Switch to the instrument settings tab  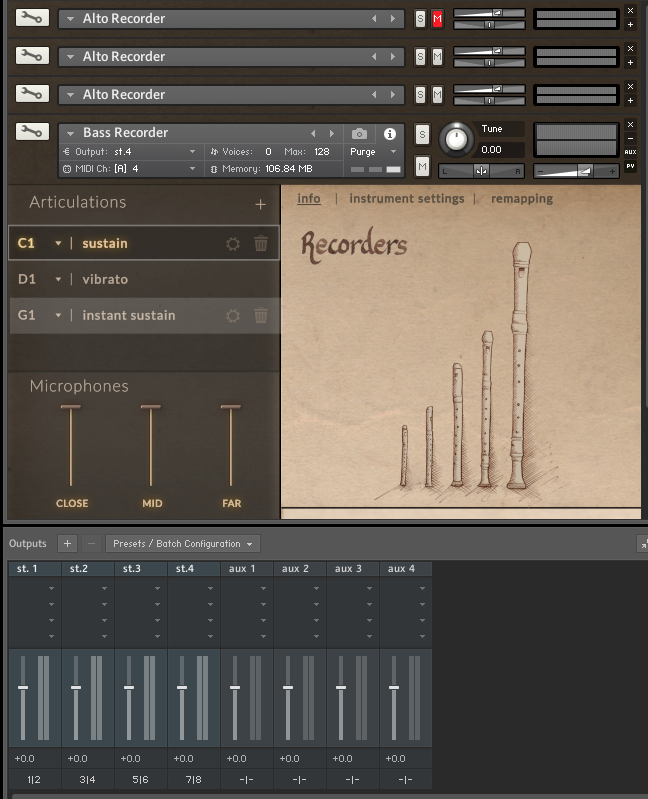[x=406, y=199]
